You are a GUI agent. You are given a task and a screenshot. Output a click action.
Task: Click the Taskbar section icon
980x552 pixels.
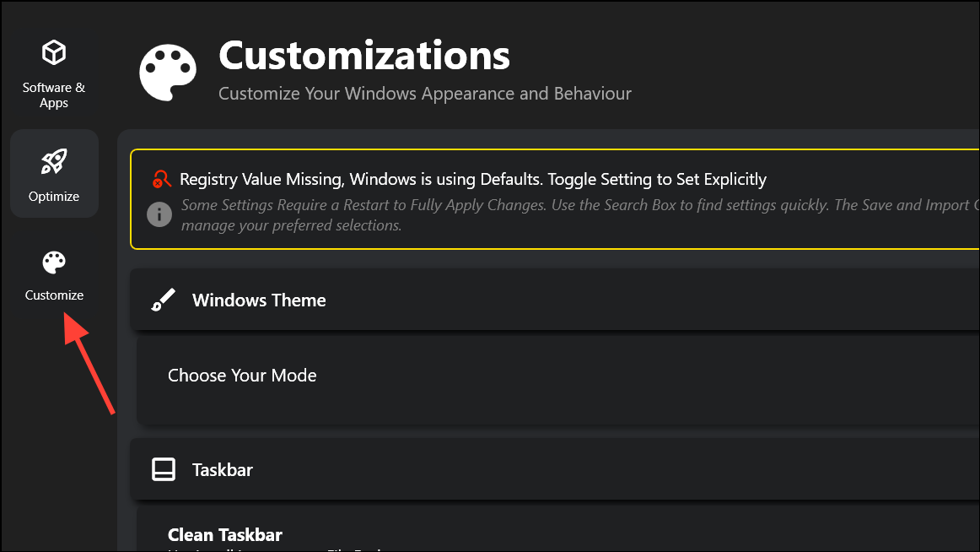164,469
